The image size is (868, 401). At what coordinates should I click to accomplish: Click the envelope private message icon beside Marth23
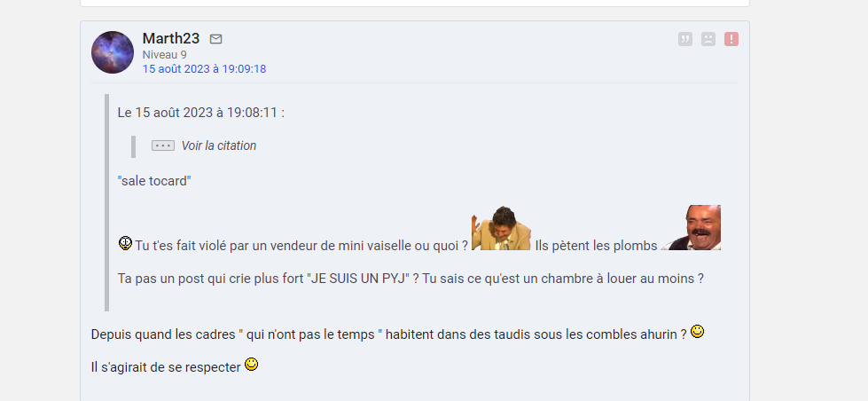tap(216, 39)
